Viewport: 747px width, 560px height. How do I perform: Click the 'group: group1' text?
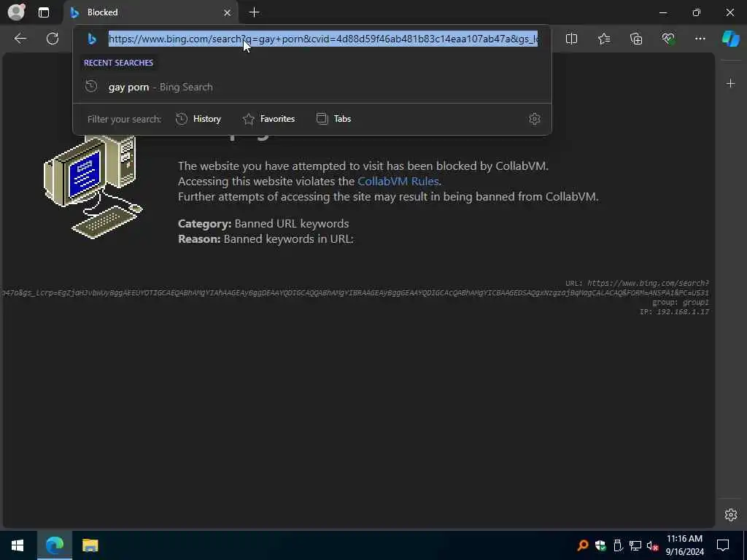pos(681,303)
